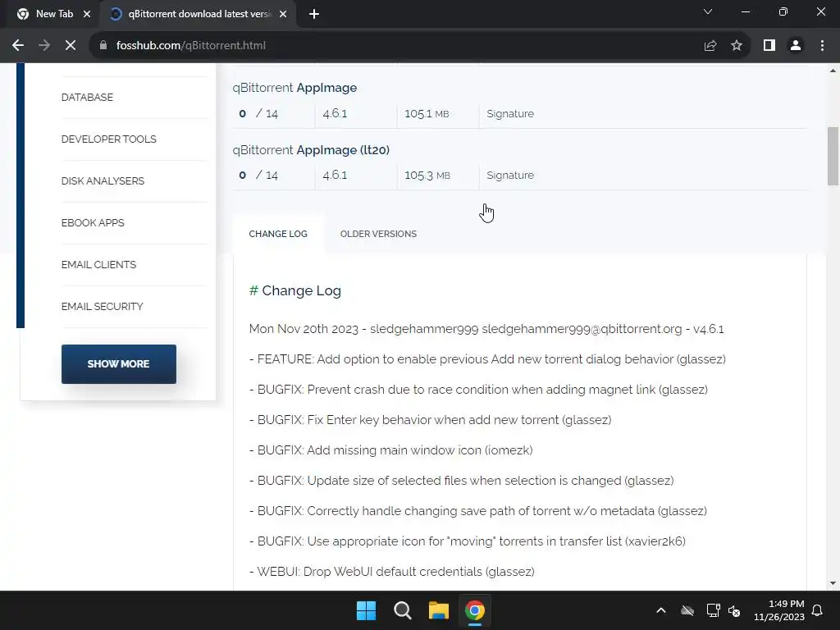Open the Windows Start menu

(x=367, y=610)
